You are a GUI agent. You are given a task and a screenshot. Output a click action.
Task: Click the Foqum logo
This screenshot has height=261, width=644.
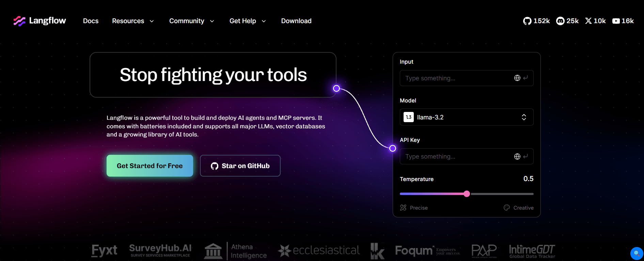pos(428,251)
